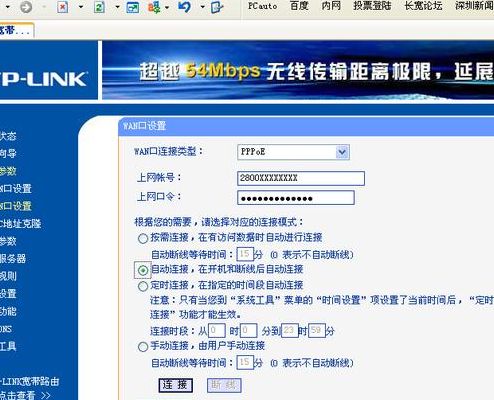Click the 上网帐号 account input field
The height and width of the screenshot is (400, 494).
click(301, 178)
